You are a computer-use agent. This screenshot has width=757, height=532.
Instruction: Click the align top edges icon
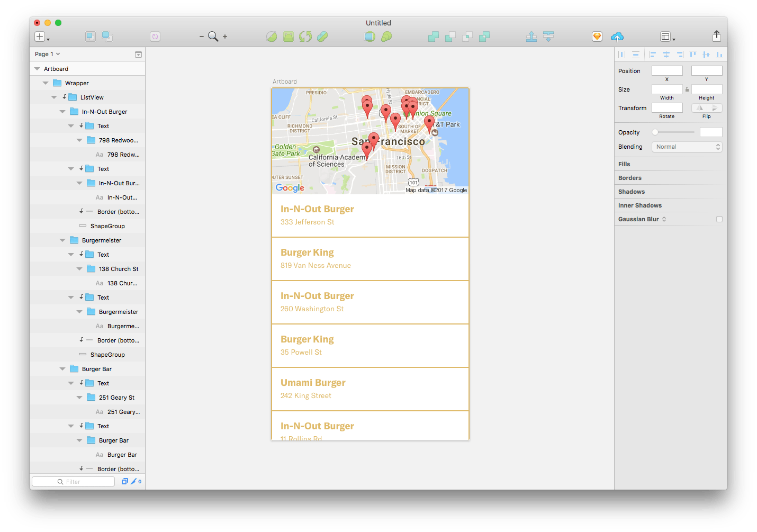[x=693, y=55]
